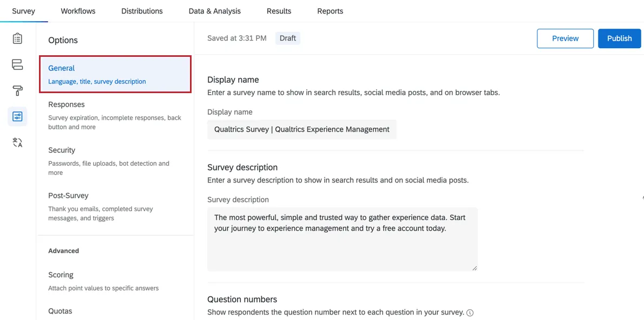Screen dimensions: 644x320
Task: Select the Post-Survey options section
Action: [x=68, y=195]
